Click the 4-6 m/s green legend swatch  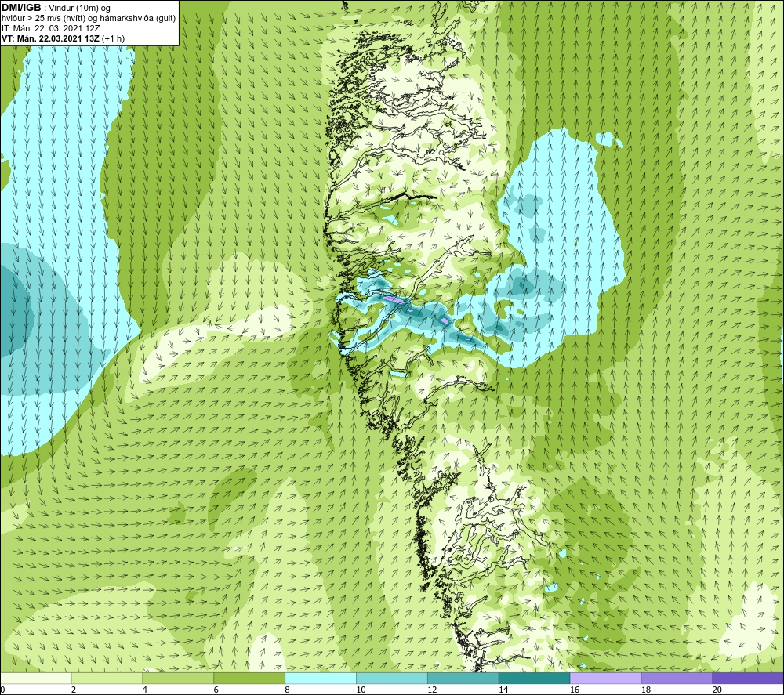[x=178, y=678]
